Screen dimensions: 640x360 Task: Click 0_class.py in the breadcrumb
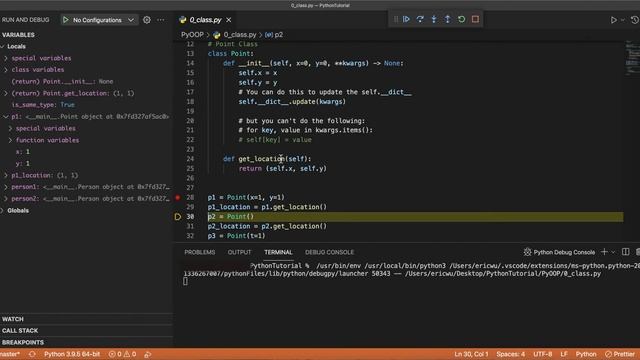pyautogui.click(x=240, y=35)
